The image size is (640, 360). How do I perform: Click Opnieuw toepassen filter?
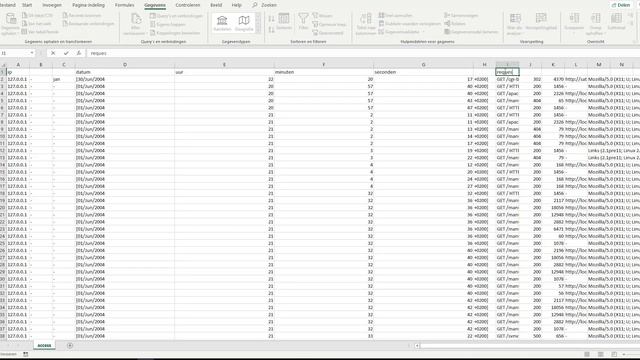click(x=329, y=24)
